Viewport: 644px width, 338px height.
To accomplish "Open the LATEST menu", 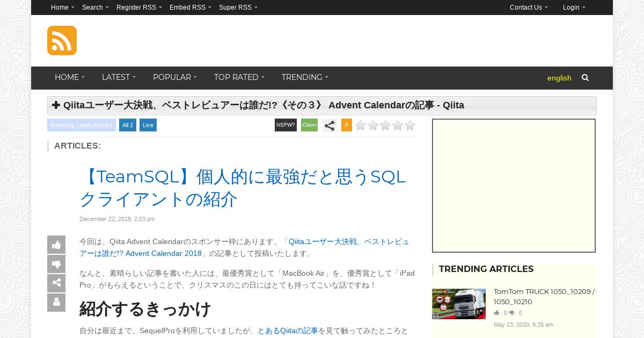I will point(119,77).
